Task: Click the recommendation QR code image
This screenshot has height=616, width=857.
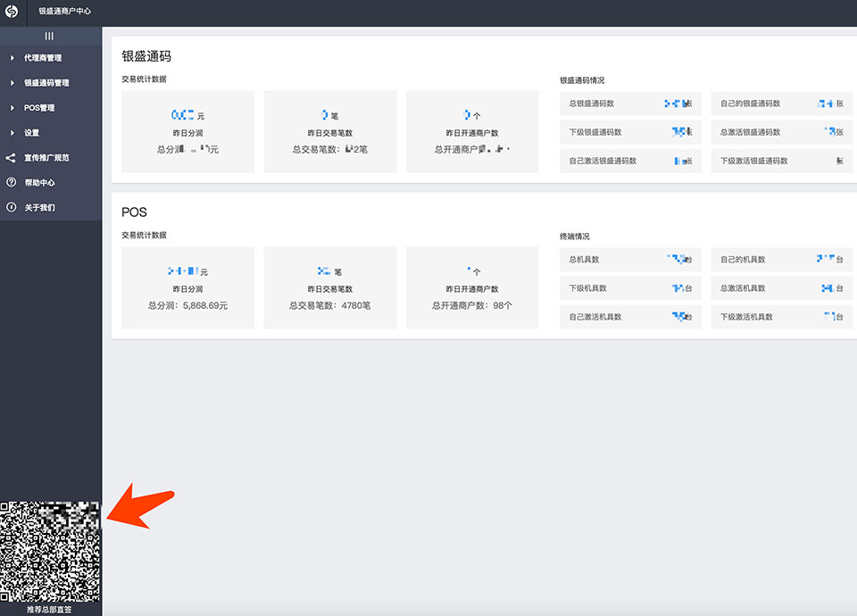Action: pyautogui.click(x=50, y=552)
